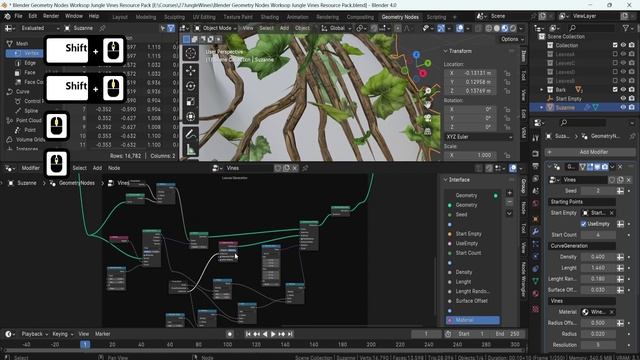Select the Cursor tool in viewport toolbar
The height and width of the screenshot is (360, 640).
click(x=190, y=53)
